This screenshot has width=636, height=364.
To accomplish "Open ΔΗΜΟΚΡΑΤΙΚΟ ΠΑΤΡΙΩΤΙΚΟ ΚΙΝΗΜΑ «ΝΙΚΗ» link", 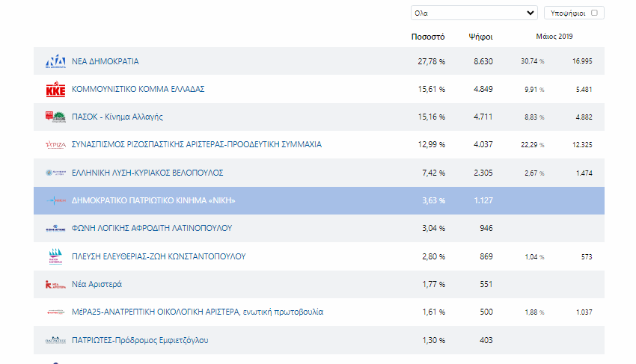I will [153, 200].
